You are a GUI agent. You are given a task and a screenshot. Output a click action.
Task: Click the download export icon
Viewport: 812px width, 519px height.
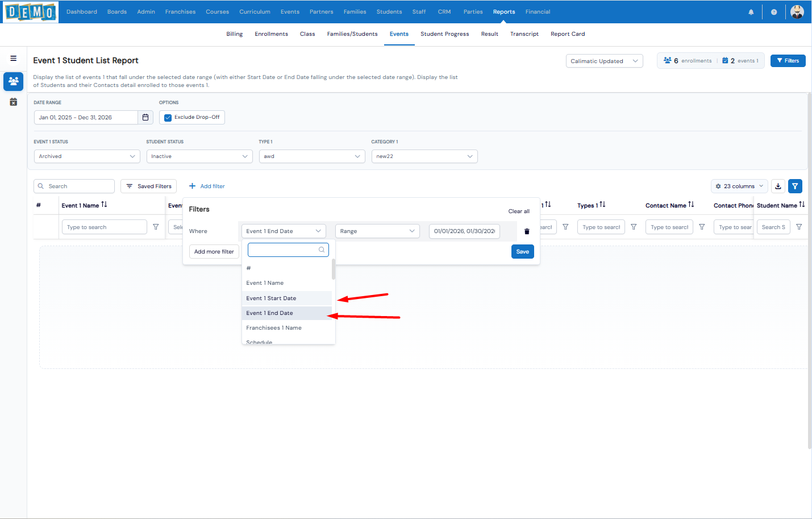coord(778,186)
